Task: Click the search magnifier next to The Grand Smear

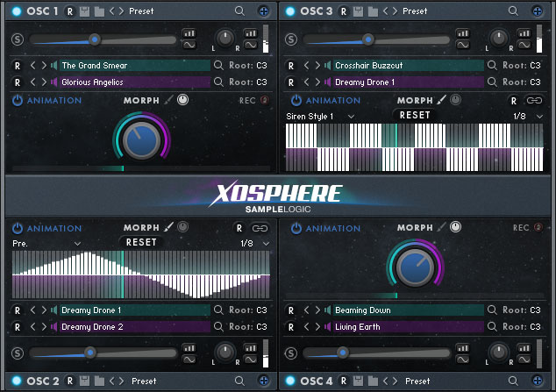Action: 221,66
